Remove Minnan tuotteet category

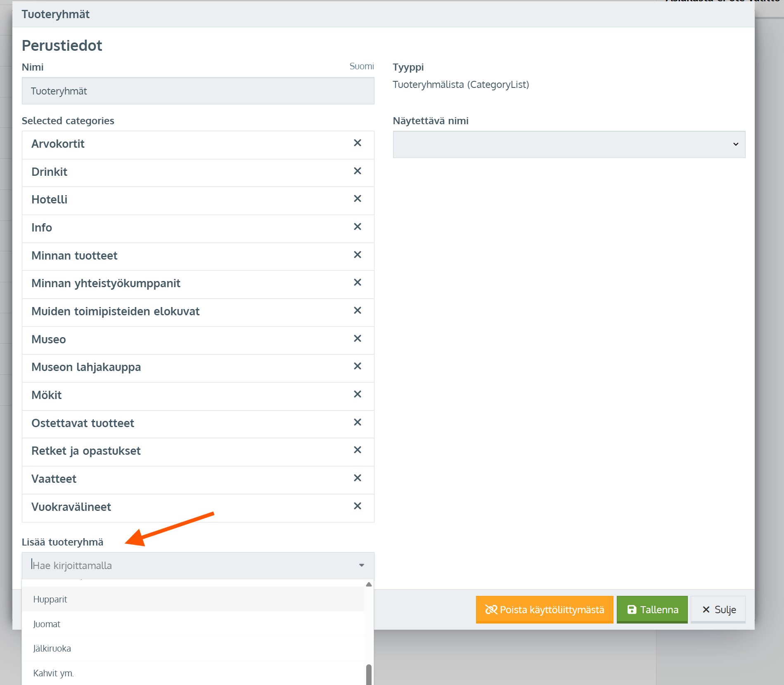click(358, 255)
